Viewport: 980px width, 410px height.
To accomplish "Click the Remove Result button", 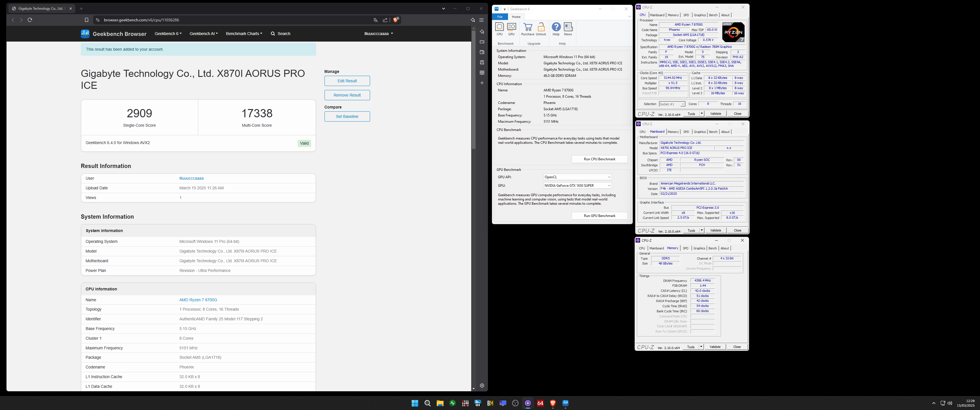I will 347,95.
